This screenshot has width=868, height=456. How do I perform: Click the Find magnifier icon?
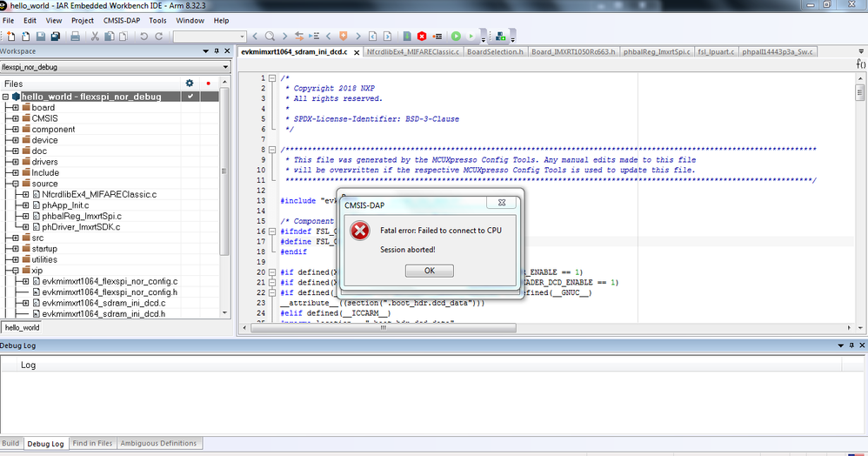pos(270,36)
